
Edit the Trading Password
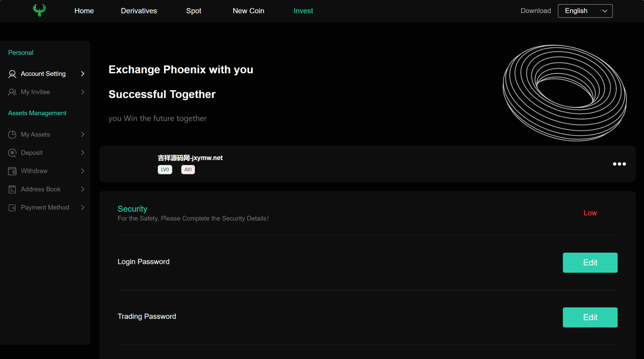pos(590,318)
